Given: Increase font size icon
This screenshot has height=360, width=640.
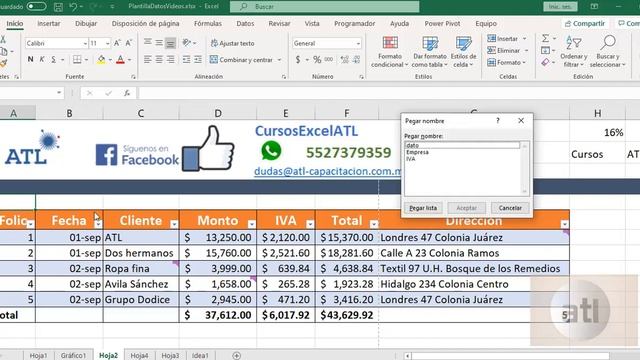Looking at the screenshot, I should 117,43.
